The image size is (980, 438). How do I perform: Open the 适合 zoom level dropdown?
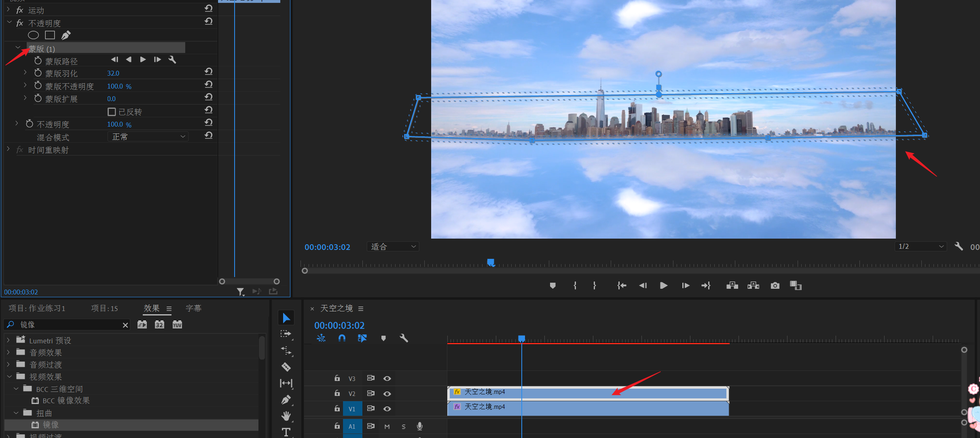click(393, 246)
